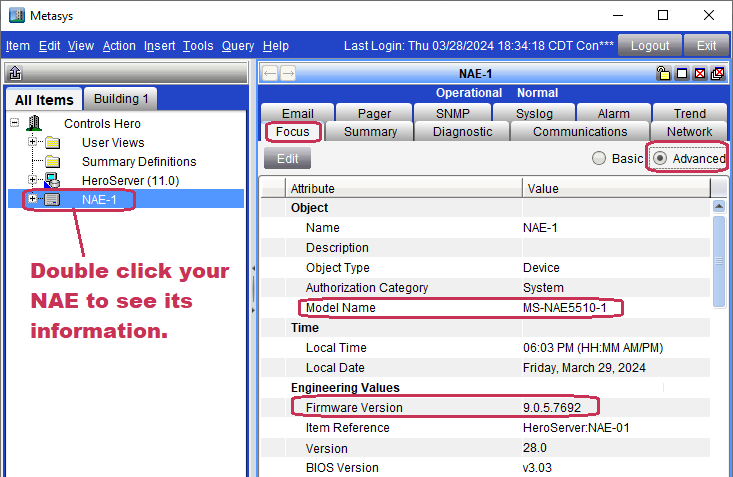Open the Edit menu

49,46
